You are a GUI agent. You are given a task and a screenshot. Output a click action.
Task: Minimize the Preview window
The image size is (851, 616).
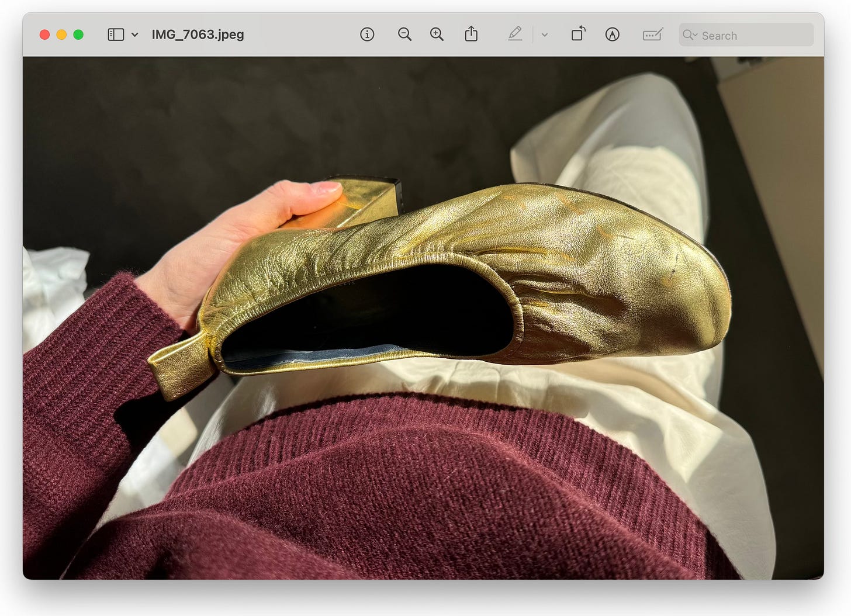pos(61,34)
